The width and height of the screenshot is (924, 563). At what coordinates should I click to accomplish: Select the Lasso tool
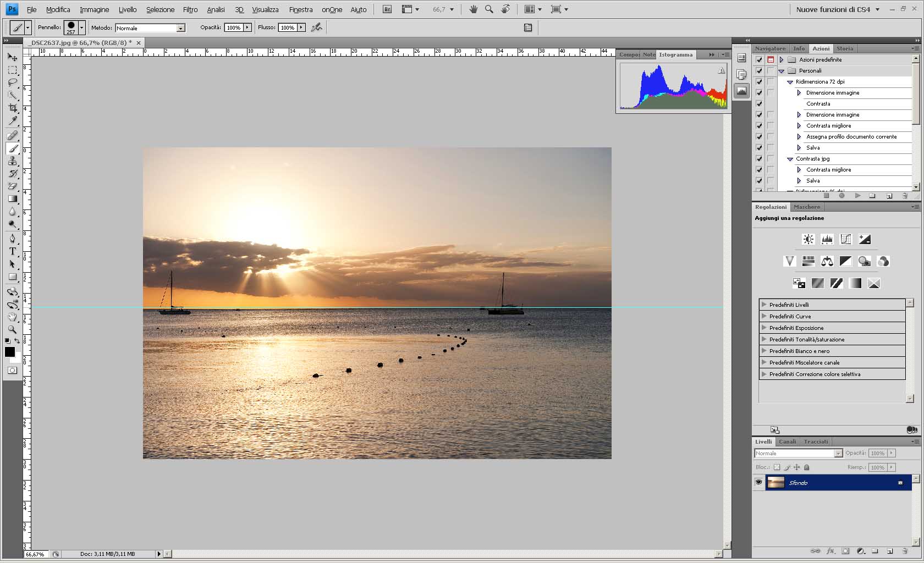[x=12, y=82]
